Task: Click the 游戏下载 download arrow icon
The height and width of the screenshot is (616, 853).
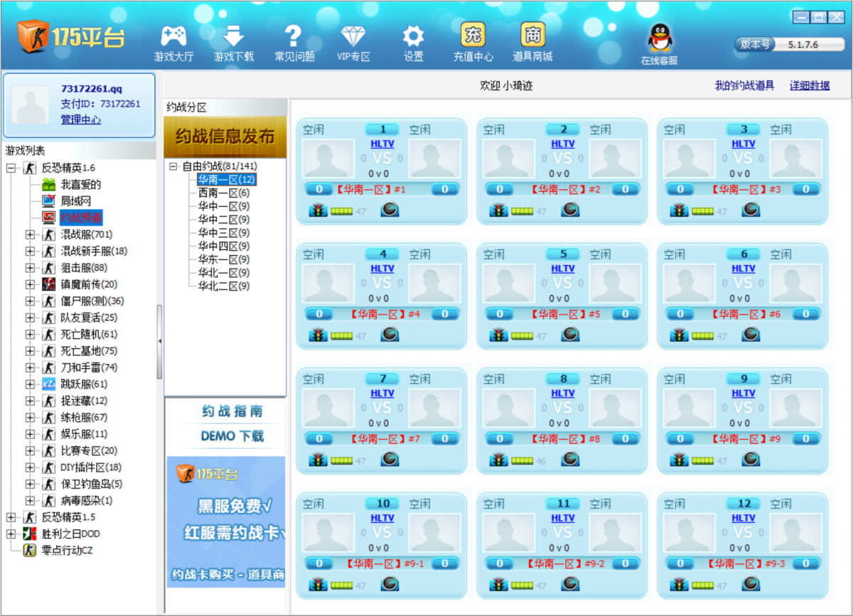Action: click(x=234, y=36)
